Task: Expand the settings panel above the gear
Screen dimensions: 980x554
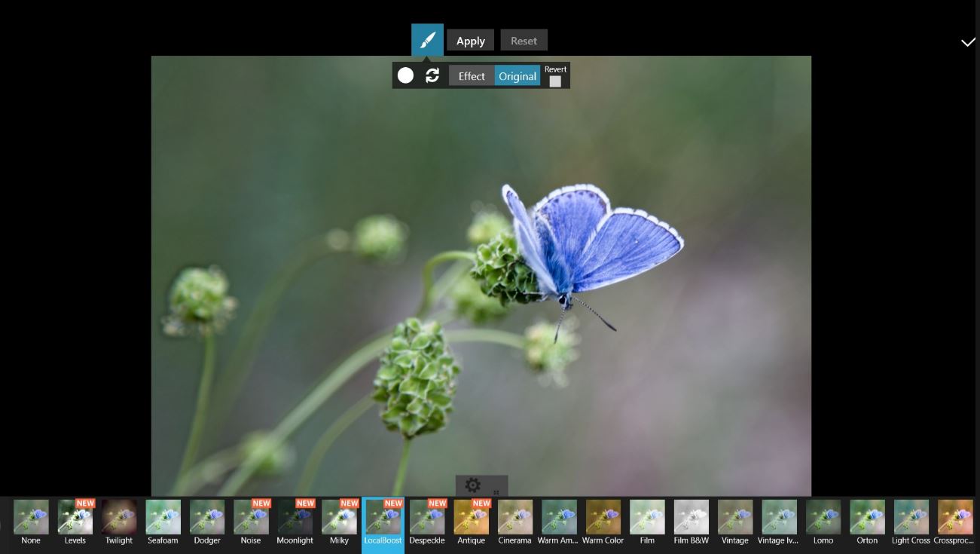Action: point(495,490)
